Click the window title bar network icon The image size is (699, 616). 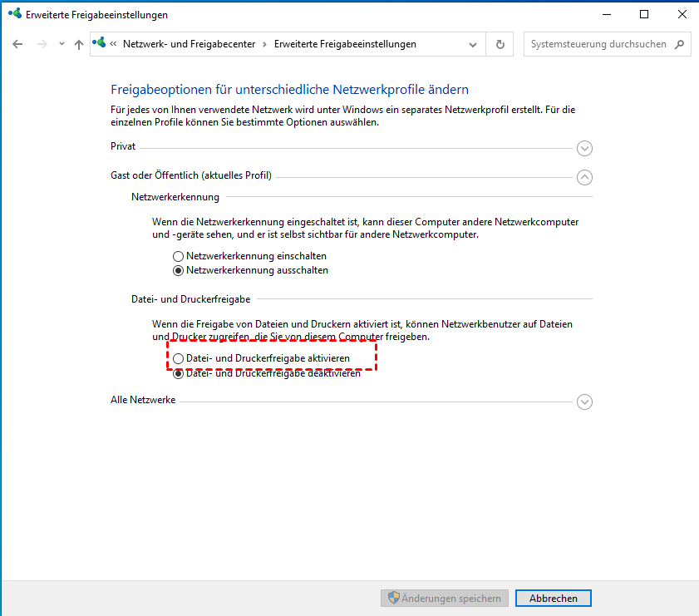point(13,14)
